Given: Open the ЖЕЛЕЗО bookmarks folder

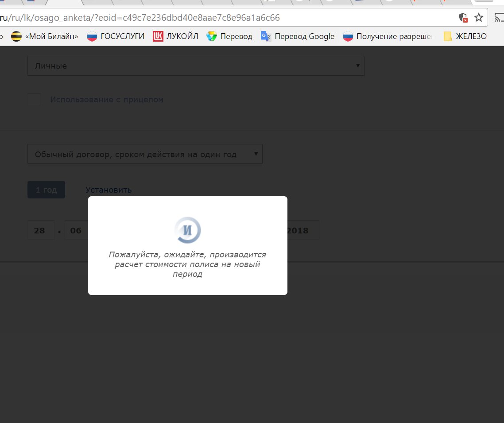Looking at the screenshot, I should (465, 36).
